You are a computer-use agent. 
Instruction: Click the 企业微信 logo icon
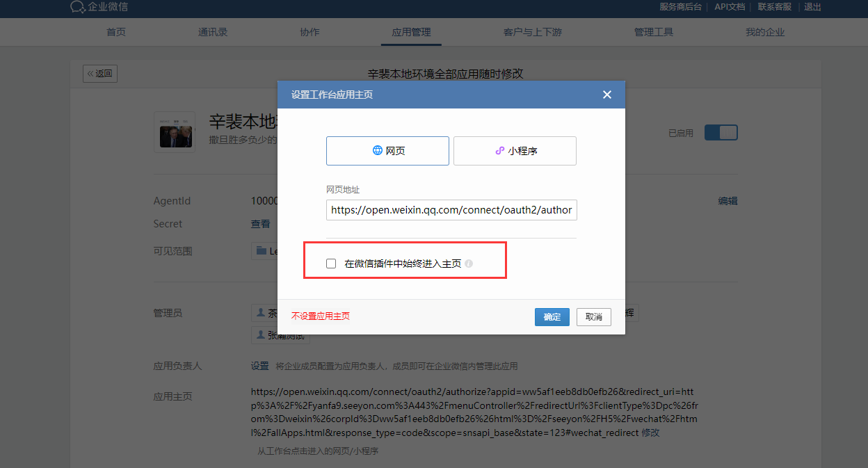click(77, 7)
